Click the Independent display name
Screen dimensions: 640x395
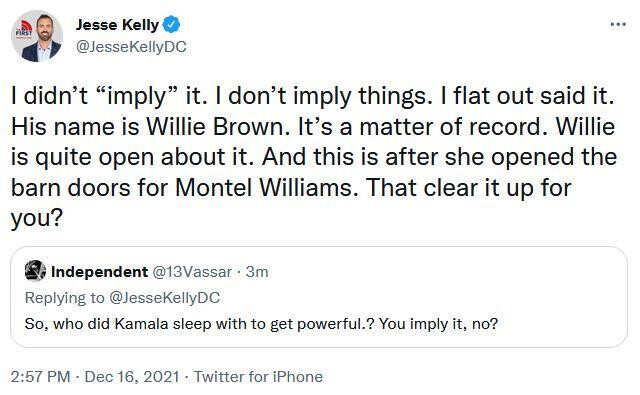pyautogui.click(x=99, y=272)
